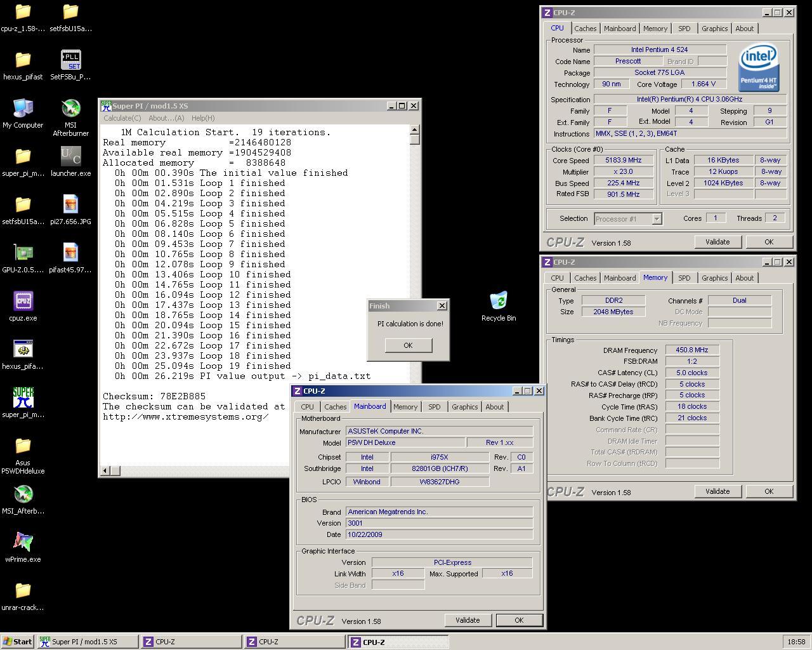Activate the first CPU-Z taskbar button
Viewport: 812px width, 650px height.
(191, 642)
